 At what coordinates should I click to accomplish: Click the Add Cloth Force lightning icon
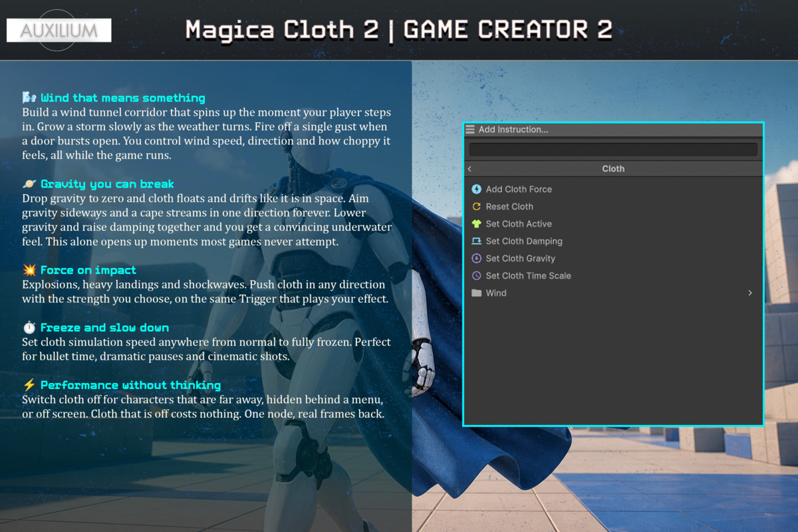coord(476,190)
